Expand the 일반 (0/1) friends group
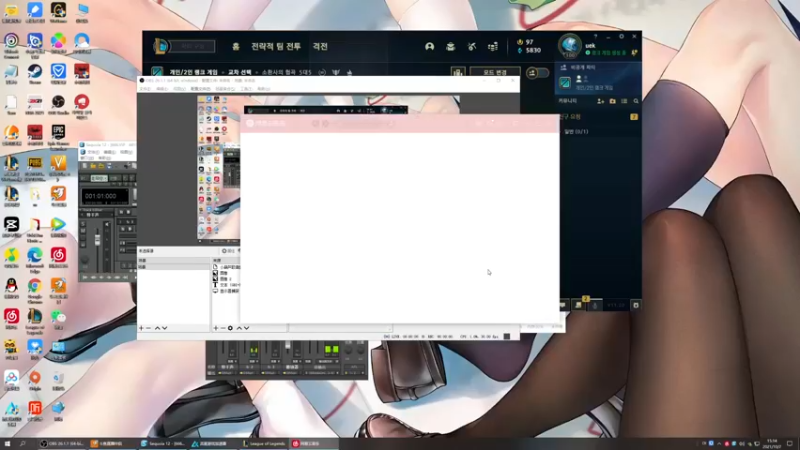The image size is (800, 450). point(576,132)
